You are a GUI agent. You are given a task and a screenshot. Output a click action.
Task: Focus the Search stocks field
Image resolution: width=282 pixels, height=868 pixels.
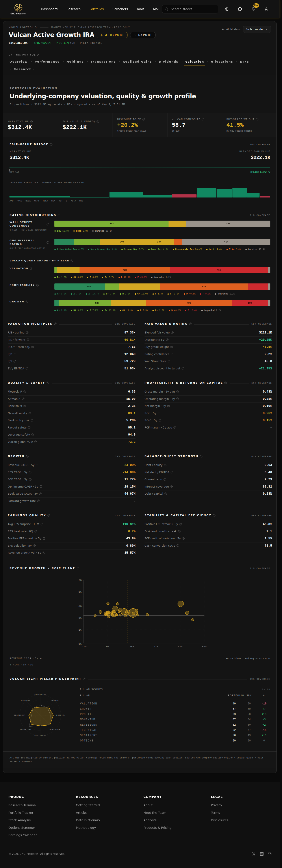pyautogui.click(x=190, y=9)
